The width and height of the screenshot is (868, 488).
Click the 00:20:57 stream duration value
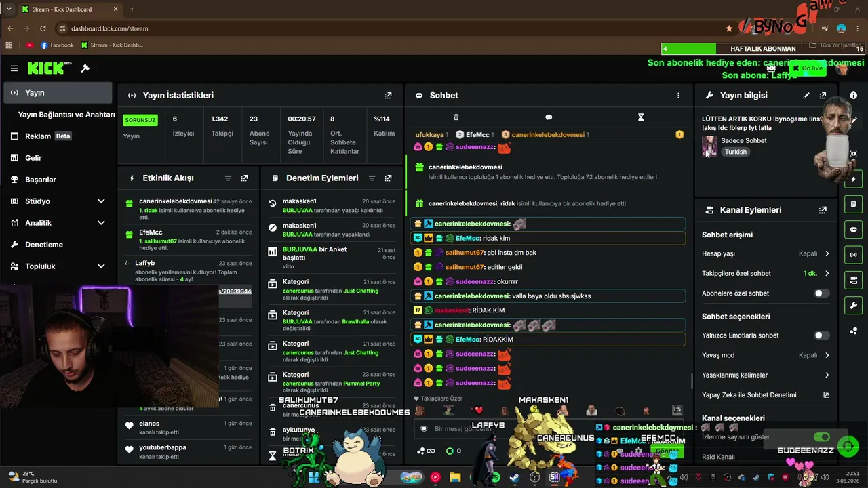click(301, 119)
